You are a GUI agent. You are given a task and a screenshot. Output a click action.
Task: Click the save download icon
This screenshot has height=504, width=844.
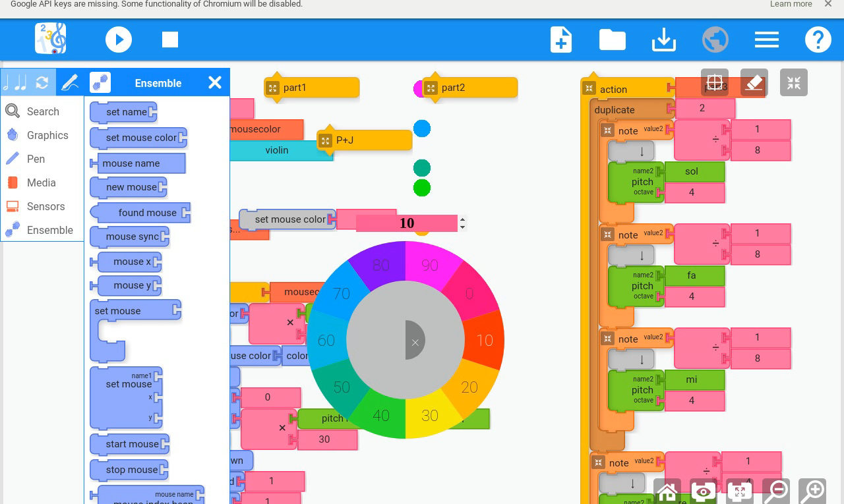663,40
